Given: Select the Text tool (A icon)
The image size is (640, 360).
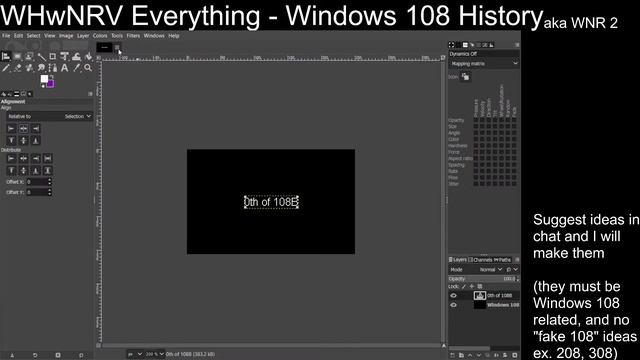Looking at the screenshot, I should click(x=64, y=68).
